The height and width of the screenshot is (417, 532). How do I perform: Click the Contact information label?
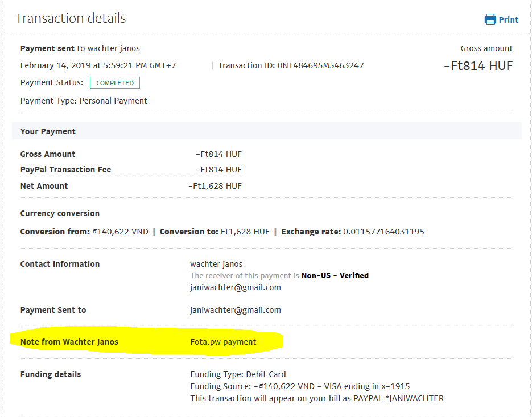pyautogui.click(x=60, y=264)
